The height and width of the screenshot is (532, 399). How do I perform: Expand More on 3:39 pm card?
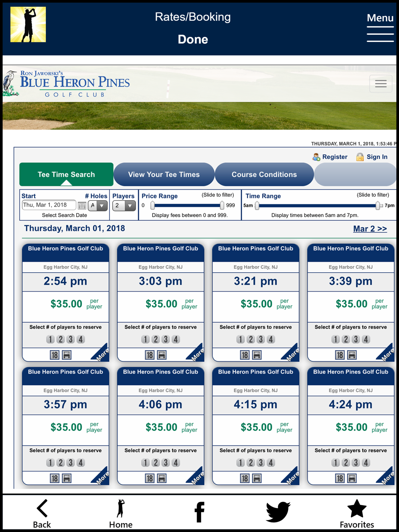click(387, 353)
